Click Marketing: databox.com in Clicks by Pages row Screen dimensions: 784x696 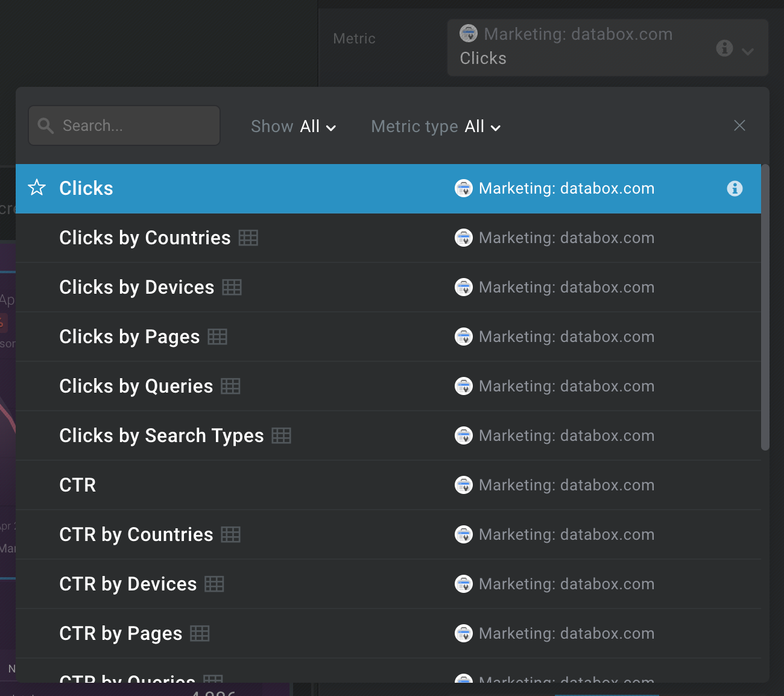tap(566, 337)
